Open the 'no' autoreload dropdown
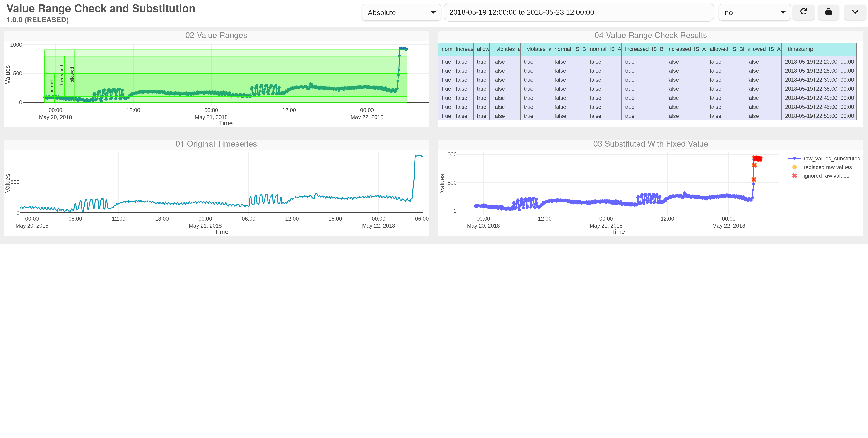Screen dimensions: 868x438 [755, 12]
